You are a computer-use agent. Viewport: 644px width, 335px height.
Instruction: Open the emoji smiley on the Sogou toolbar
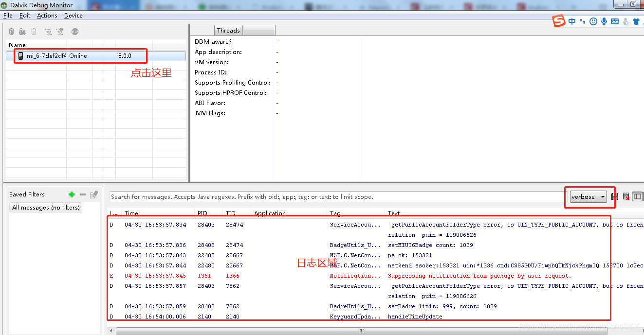(x=593, y=21)
